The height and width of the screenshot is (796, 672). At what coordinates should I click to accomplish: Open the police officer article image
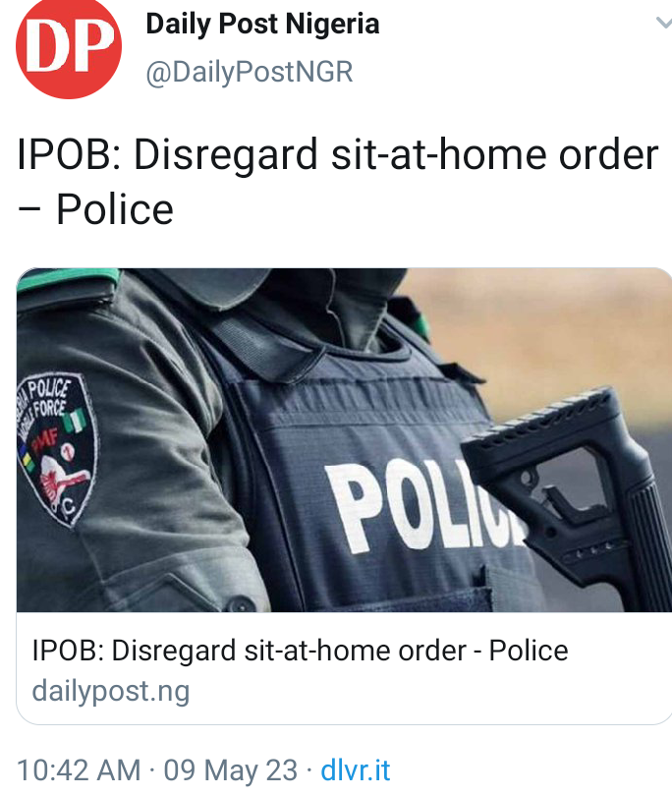[x=344, y=439]
